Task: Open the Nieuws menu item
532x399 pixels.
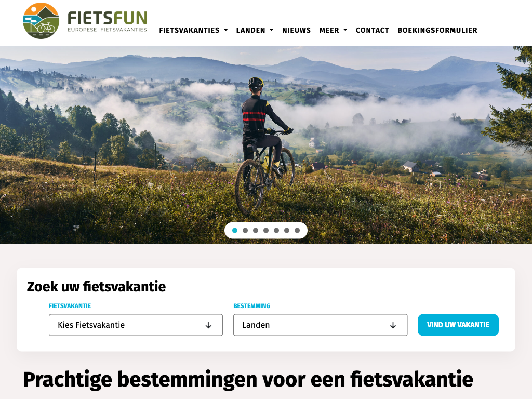Action: click(x=296, y=30)
